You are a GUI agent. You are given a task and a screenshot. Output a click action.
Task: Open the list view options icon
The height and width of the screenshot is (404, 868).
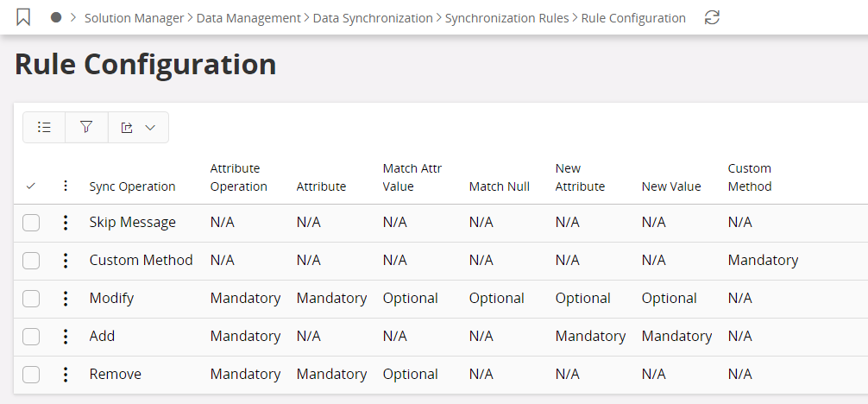click(x=44, y=127)
